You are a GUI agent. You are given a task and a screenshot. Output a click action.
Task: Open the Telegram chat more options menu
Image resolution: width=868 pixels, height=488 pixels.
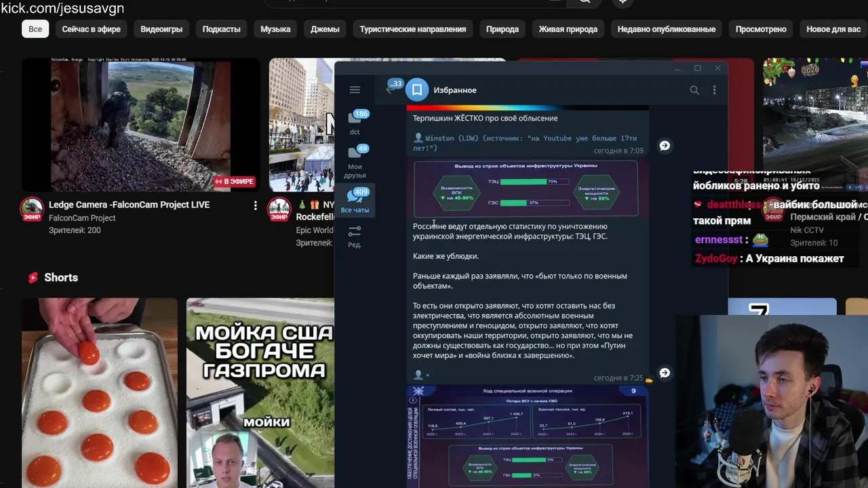pyautogui.click(x=714, y=89)
